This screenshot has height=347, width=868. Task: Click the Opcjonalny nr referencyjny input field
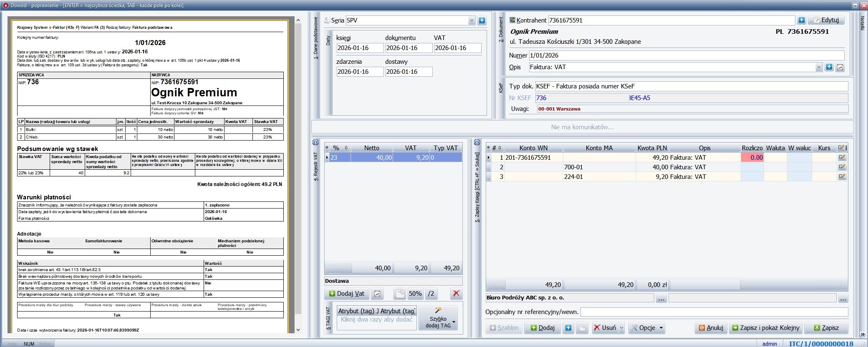click(714, 312)
